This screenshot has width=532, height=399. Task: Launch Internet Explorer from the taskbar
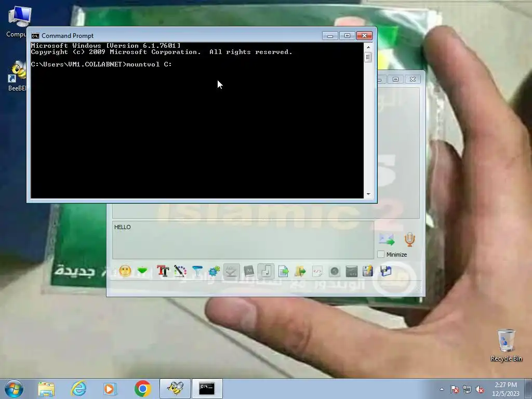pos(78,389)
